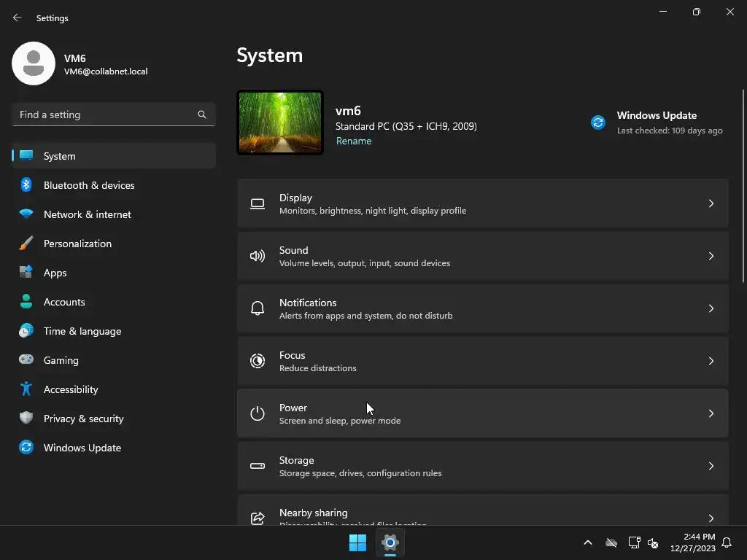This screenshot has width=747, height=560.
Task: Open the Windows Start menu from the taskbar
Action: 357,542
